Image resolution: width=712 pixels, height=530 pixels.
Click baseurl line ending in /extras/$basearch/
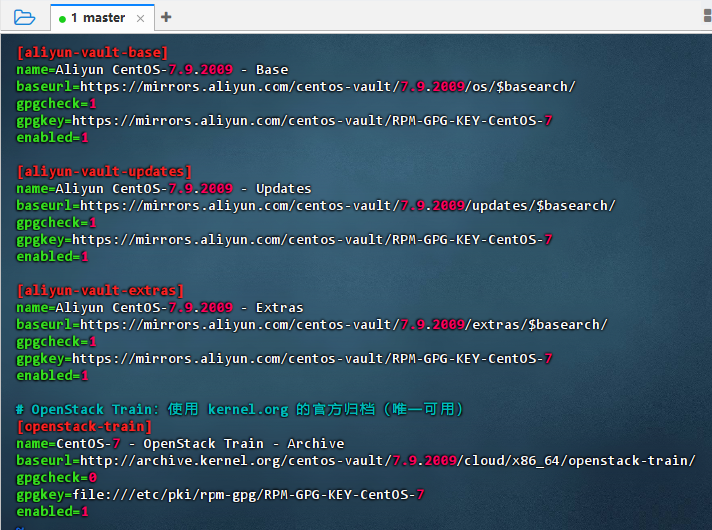point(312,324)
